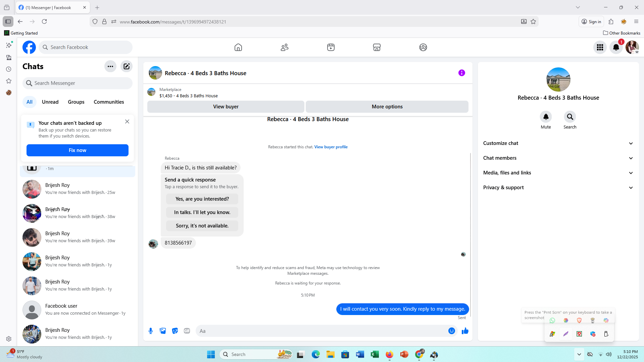Click the View buyer button

[226, 107]
